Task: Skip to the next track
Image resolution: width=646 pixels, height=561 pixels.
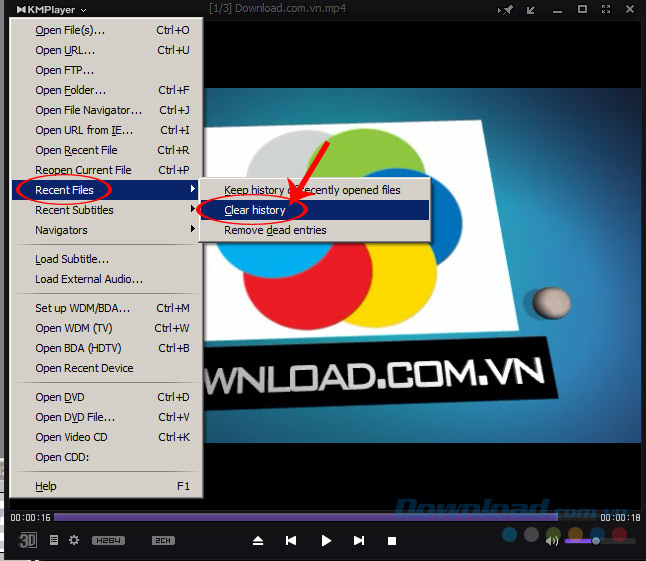Action: pyautogui.click(x=359, y=541)
